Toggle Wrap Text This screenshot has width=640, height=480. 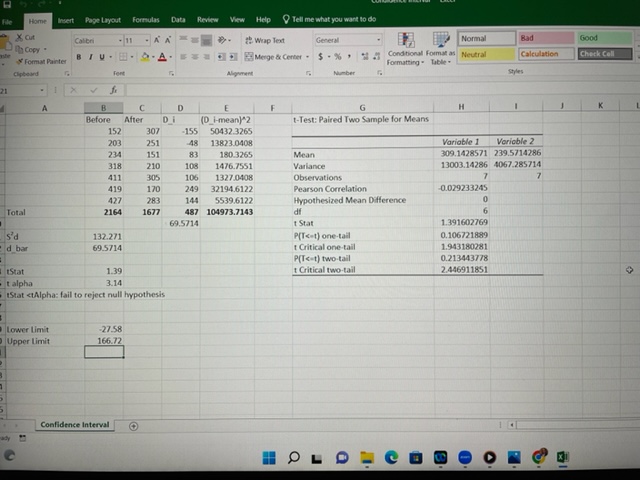(264, 40)
